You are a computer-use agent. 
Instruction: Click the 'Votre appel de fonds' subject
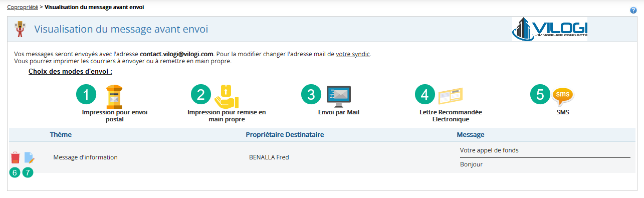(x=489, y=150)
